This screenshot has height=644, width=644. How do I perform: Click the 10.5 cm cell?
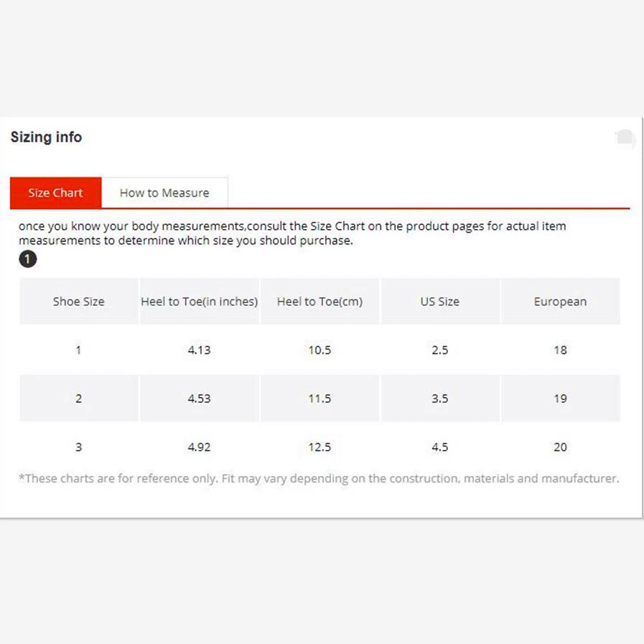click(x=319, y=350)
